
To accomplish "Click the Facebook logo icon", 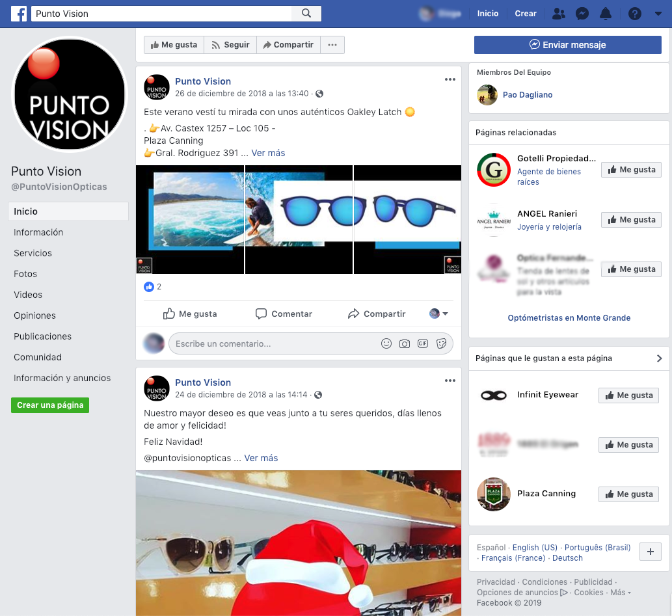I will (19, 14).
